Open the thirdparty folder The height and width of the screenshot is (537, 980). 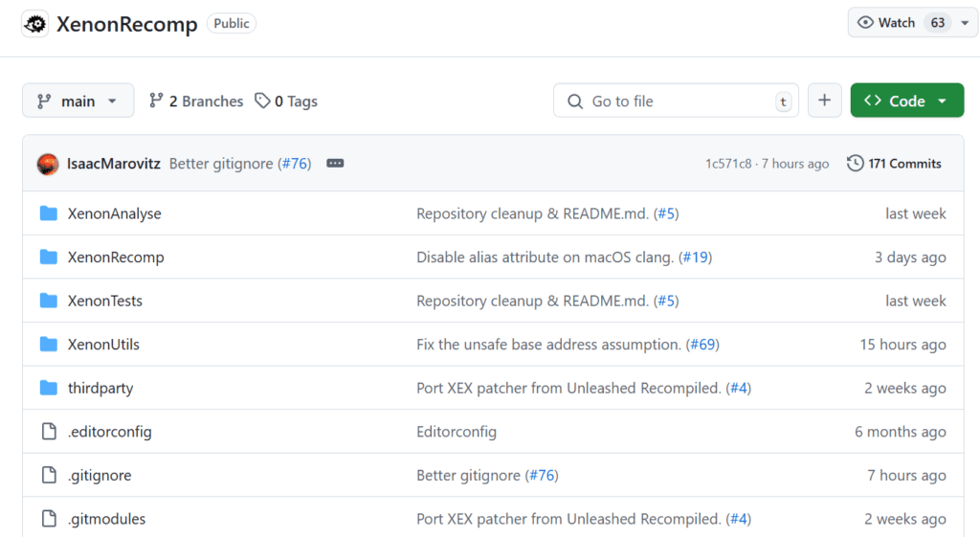100,389
